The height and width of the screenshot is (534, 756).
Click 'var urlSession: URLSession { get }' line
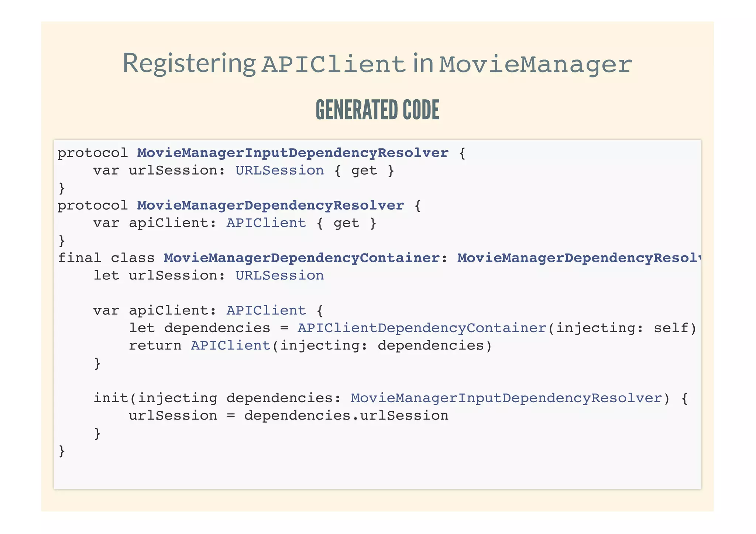tap(244, 170)
